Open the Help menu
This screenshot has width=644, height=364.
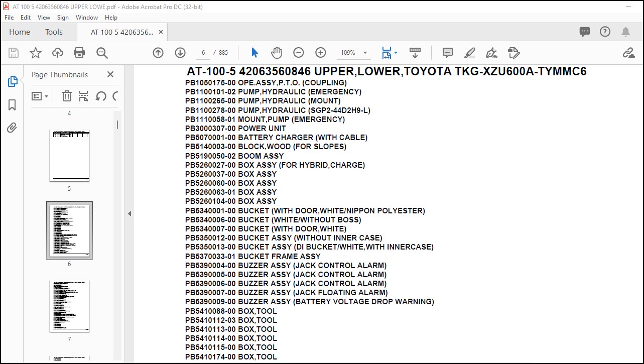pyautogui.click(x=111, y=17)
